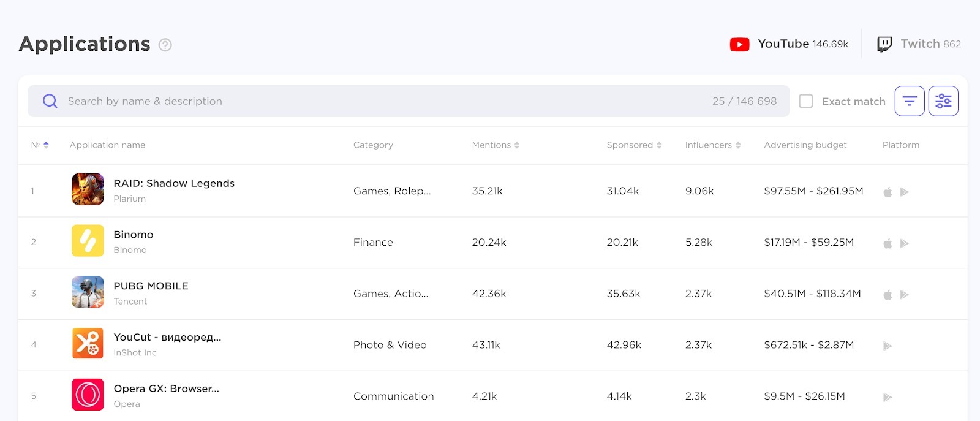Click the search by name & description field
Viewport: 980px width, 421px height.
(245, 101)
